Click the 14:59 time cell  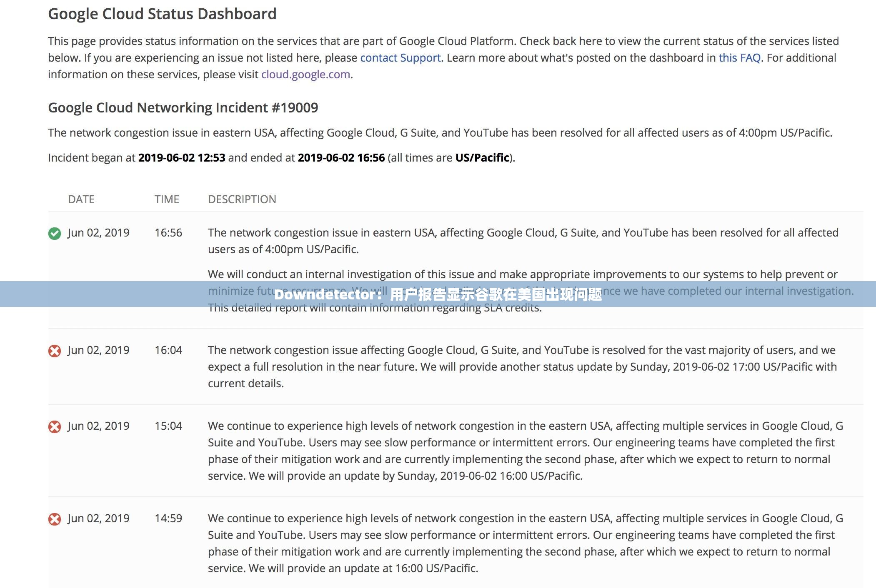point(168,518)
